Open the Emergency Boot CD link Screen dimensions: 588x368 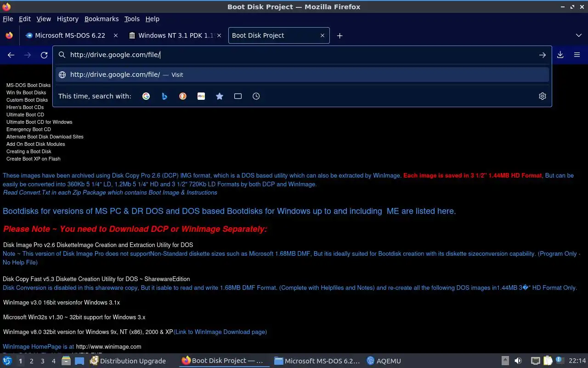click(28, 129)
